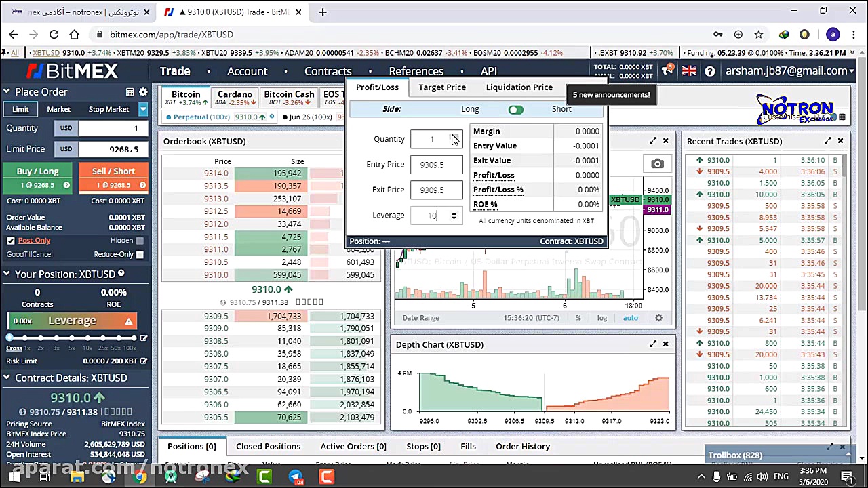This screenshot has height=488, width=868.
Task: Open the Order History tab
Action: click(523, 446)
